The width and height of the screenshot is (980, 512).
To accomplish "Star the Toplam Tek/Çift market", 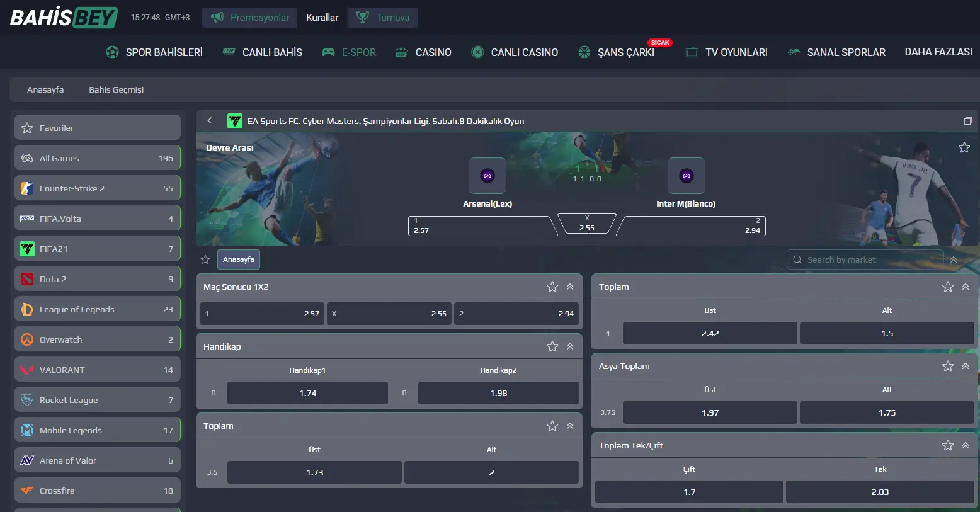I will [948, 445].
